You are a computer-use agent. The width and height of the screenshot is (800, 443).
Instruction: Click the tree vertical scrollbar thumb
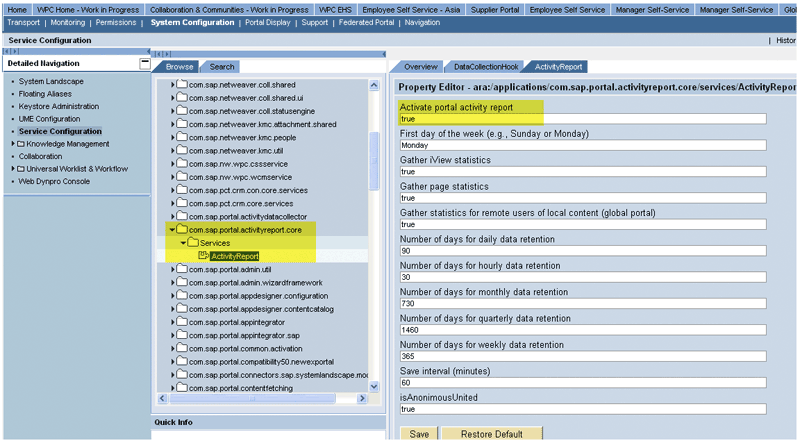(x=374, y=161)
